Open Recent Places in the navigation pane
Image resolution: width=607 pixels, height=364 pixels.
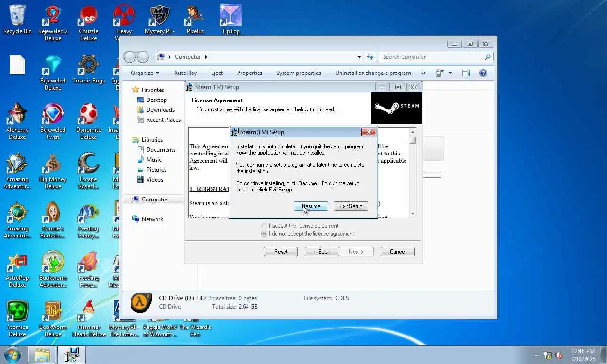[x=159, y=120]
